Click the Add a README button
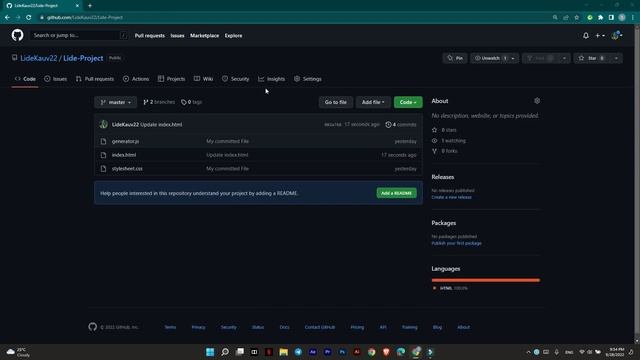Image resolution: width=640 pixels, height=360 pixels. pyautogui.click(x=396, y=193)
